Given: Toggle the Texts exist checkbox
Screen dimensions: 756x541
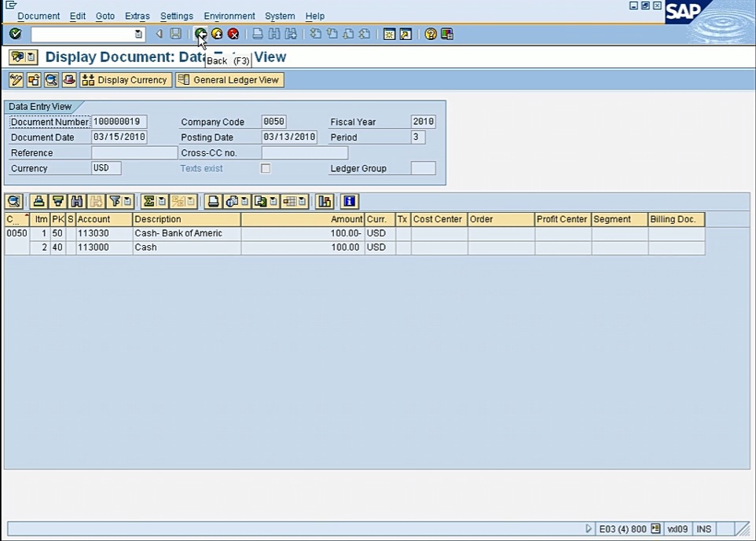Looking at the screenshot, I should click(x=265, y=168).
